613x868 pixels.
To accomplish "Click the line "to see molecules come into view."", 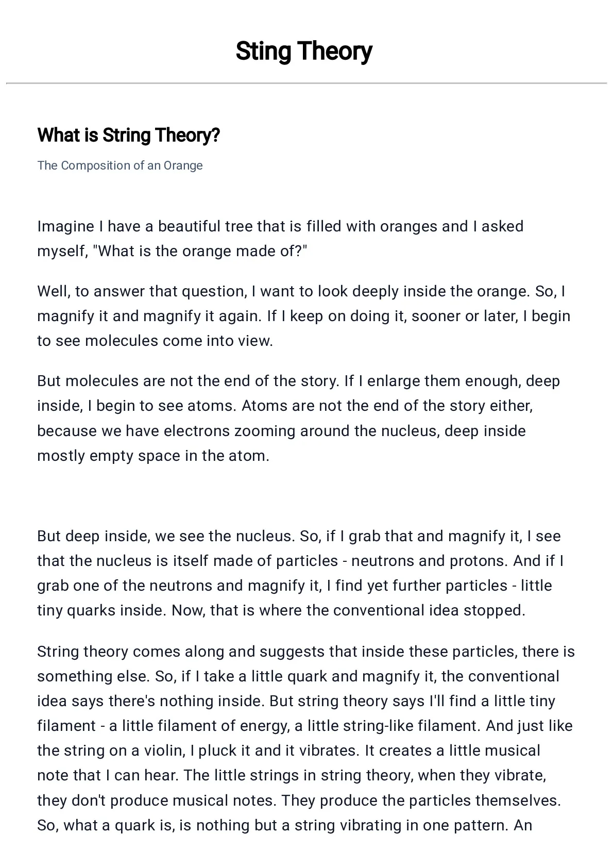I will [155, 341].
